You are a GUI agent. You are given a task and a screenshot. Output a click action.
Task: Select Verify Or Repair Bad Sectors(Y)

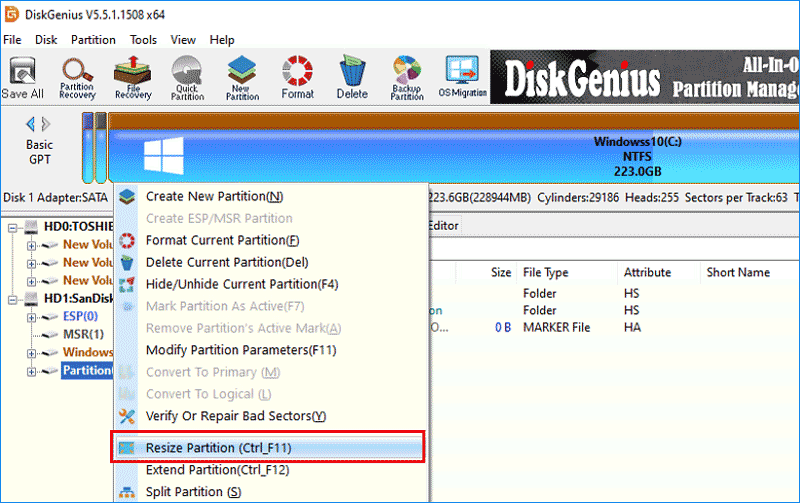pyautogui.click(x=270, y=416)
